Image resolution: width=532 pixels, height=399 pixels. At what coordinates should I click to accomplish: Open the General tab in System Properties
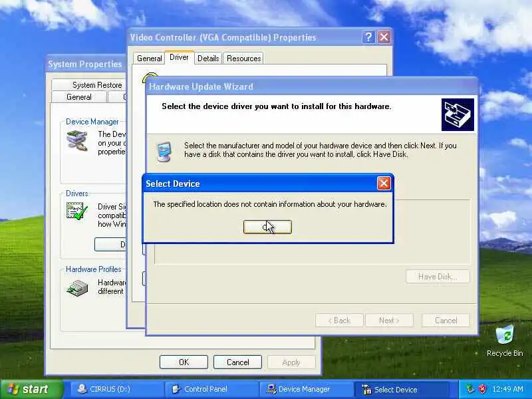point(79,97)
